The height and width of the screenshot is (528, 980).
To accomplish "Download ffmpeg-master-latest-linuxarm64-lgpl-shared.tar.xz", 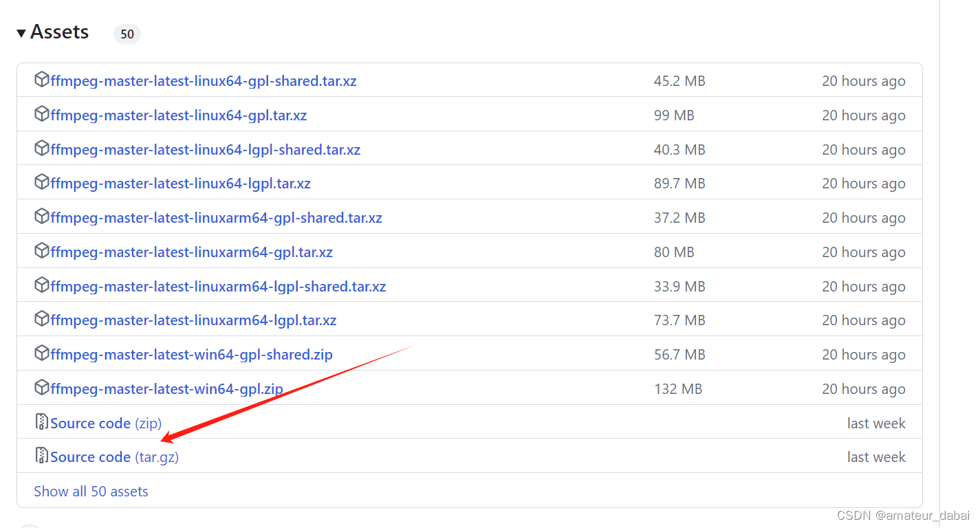I will (219, 287).
